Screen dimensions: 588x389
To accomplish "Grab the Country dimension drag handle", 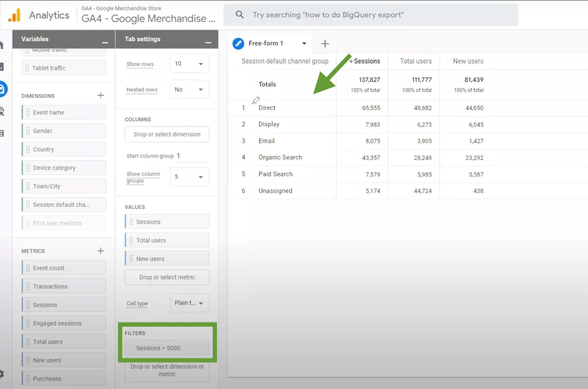I will point(28,149).
